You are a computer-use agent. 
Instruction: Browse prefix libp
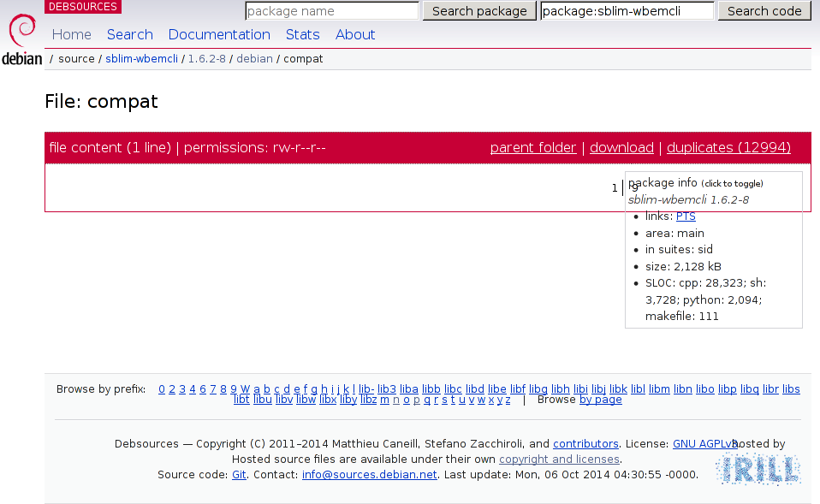point(727,389)
